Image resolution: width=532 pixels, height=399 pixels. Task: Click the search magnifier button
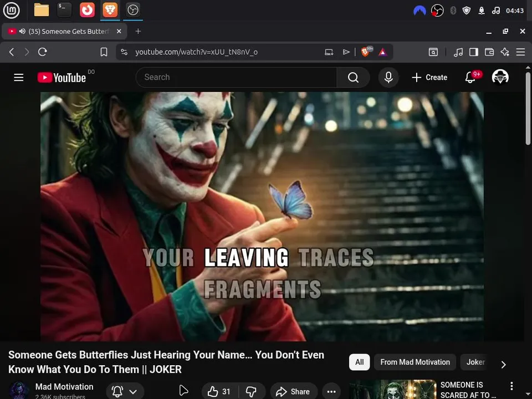tap(353, 78)
